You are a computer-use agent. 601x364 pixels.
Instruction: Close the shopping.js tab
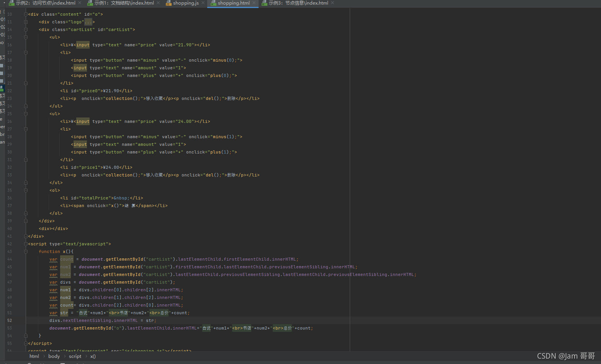203,3
